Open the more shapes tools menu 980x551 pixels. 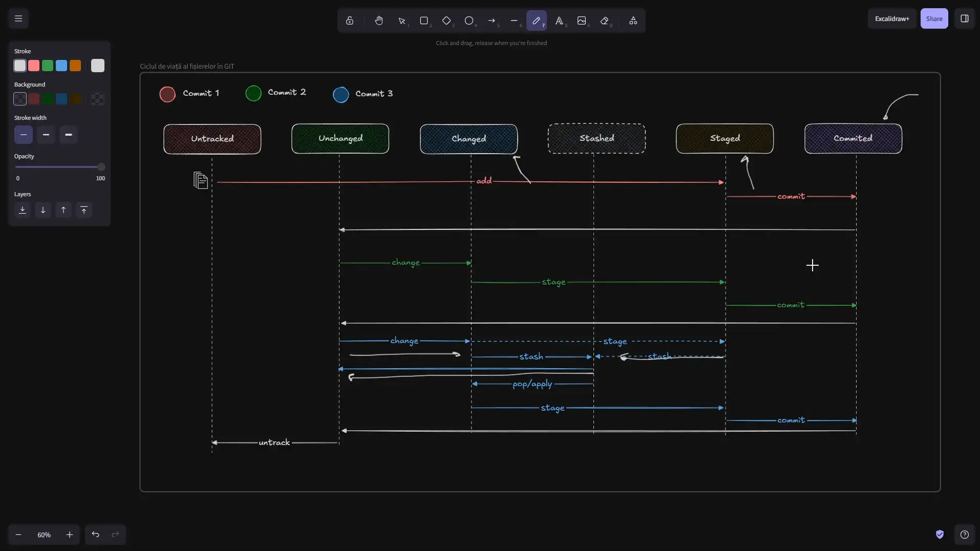633,20
